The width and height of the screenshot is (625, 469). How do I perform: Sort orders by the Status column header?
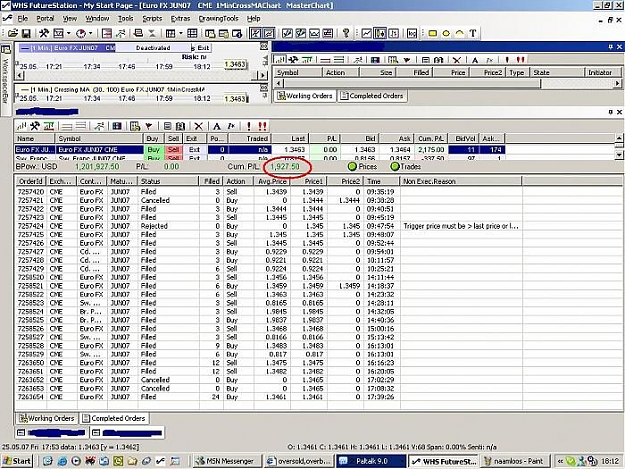[x=168, y=181]
